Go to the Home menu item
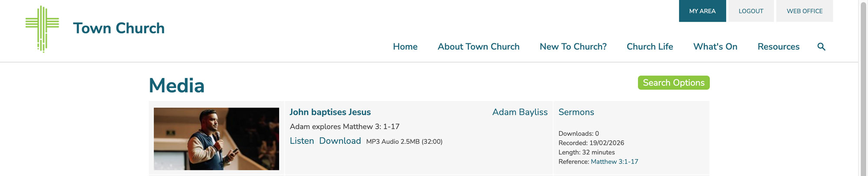Image resolution: width=868 pixels, height=176 pixels. pos(405,46)
